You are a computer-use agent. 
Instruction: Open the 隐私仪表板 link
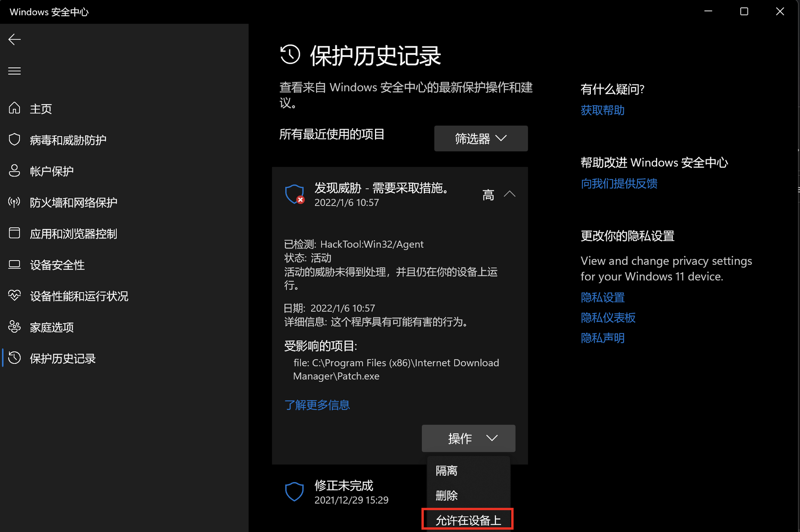tap(608, 318)
